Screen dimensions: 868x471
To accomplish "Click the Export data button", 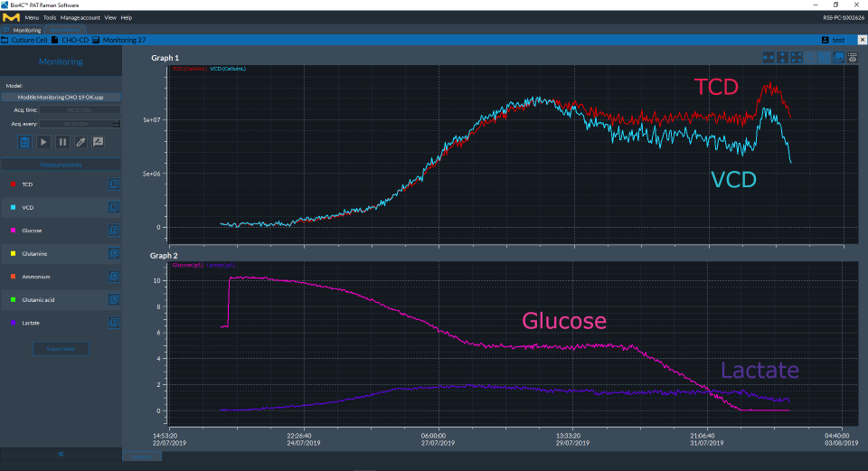I will pyautogui.click(x=61, y=349).
